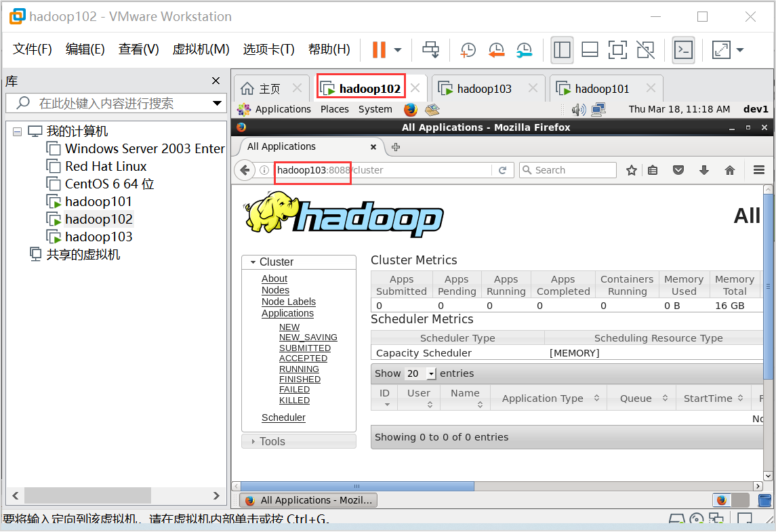Toggle the console view icon
The width and height of the screenshot is (776, 532).
[683, 49]
